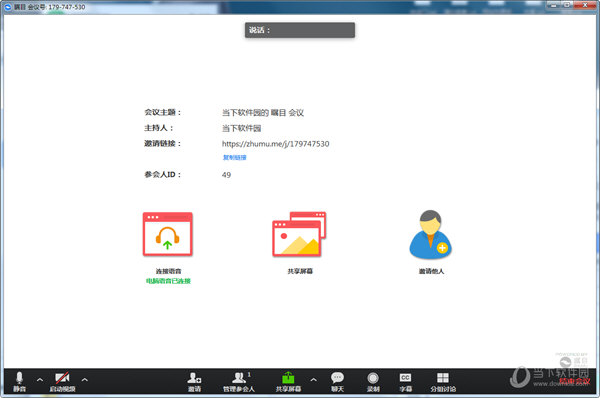Click the gray speaking indicator bar
Image resolution: width=600 pixels, height=398 pixels.
coord(300,30)
